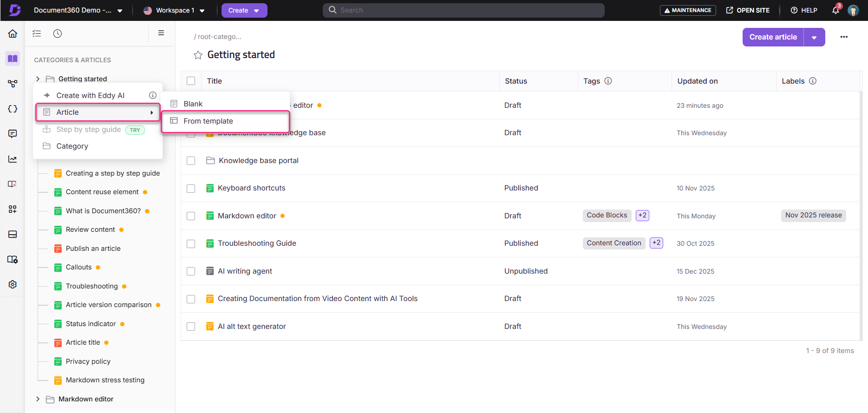Open the Keyboard shortcuts article link
The height and width of the screenshot is (413, 868).
251,188
